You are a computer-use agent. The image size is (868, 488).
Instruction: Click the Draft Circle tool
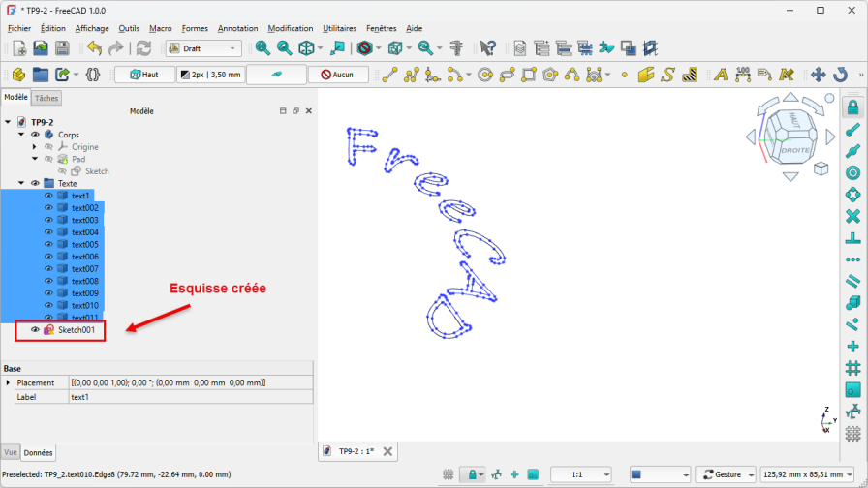click(x=485, y=75)
